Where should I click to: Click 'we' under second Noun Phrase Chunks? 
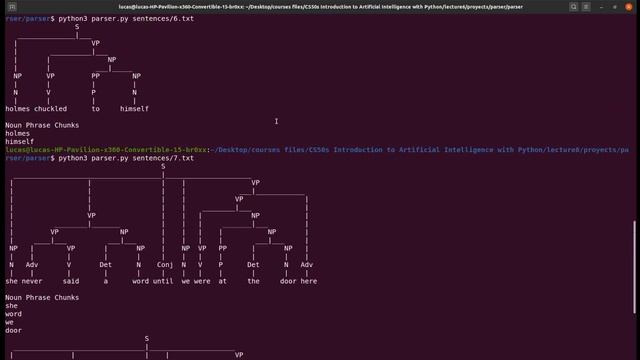(x=9, y=322)
